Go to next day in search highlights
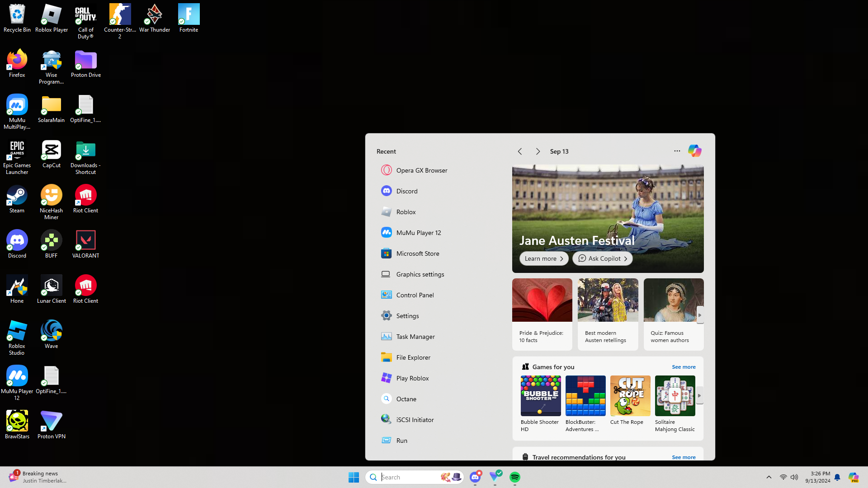Viewport: 868px width, 488px height. click(x=538, y=151)
